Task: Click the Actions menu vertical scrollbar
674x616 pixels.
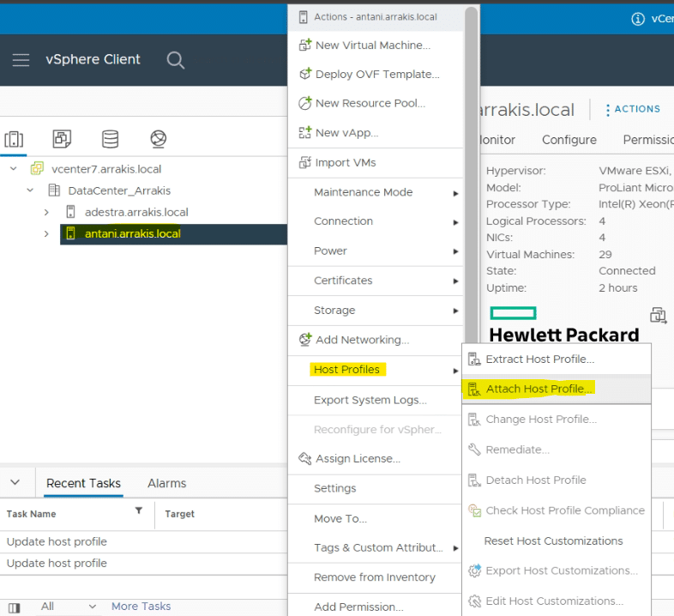Action: [x=471, y=177]
